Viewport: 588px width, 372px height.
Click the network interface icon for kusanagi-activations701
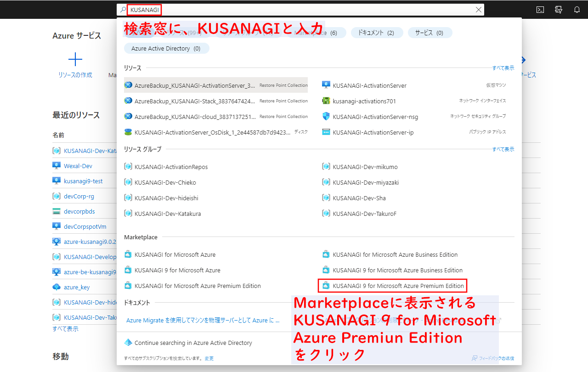pos(326,101)
